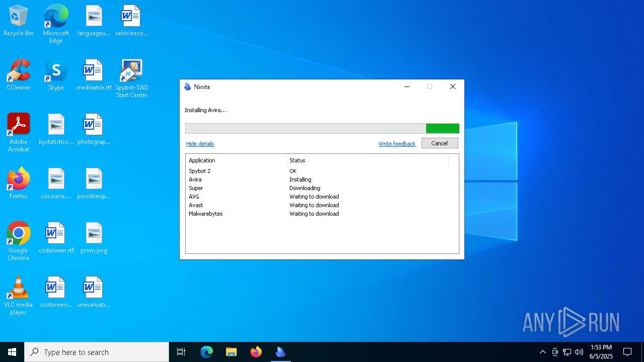Open Edge from the taskbar
This screenshot has width=644, height=362.
(x=207, y=352)
